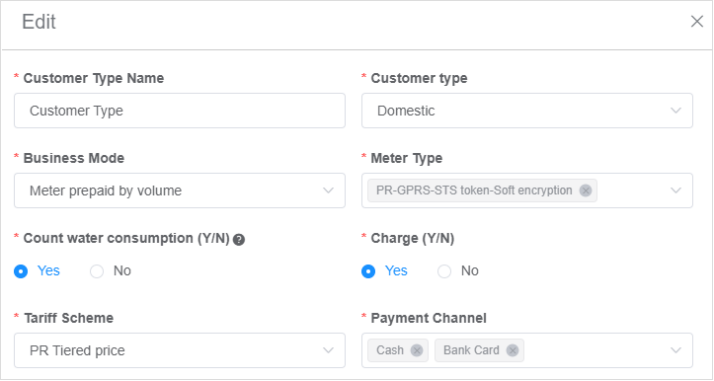This screenshot has height=381, width=714.
Task: Click the Tariff Scheme chevron arrow
Action: [328, 350]
